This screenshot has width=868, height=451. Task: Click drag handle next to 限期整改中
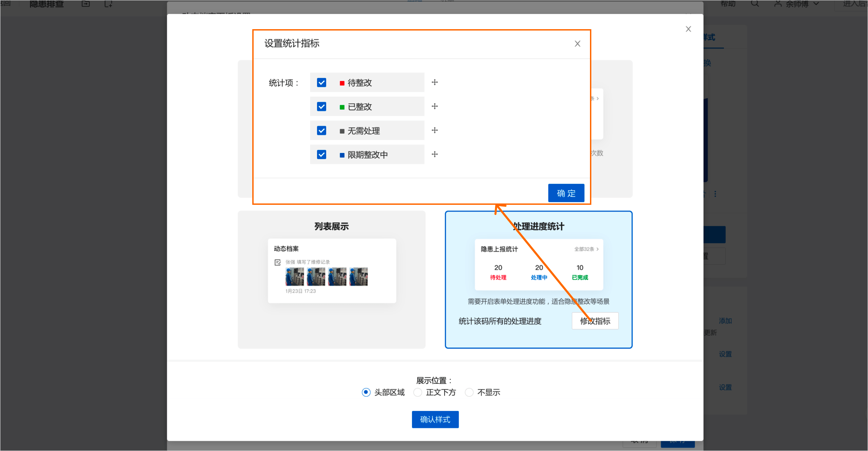click(x=435, y=155)
